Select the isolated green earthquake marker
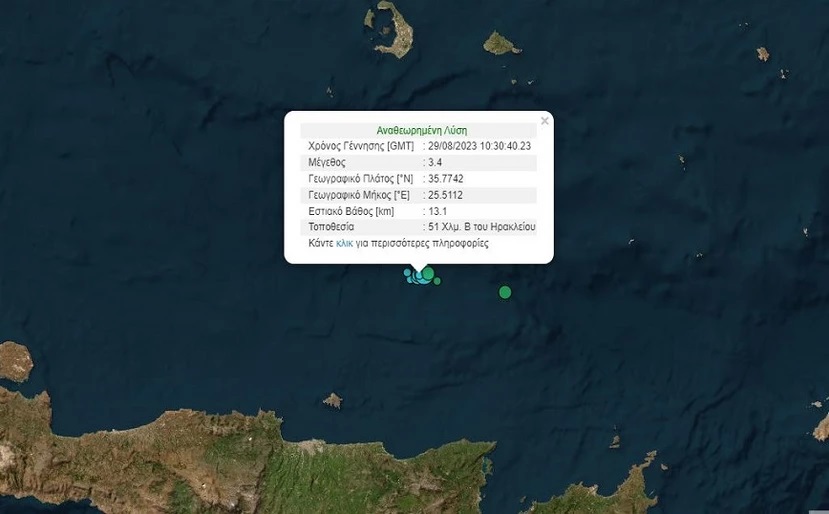Viewport: 829px width, 514px height. [505, 292]
